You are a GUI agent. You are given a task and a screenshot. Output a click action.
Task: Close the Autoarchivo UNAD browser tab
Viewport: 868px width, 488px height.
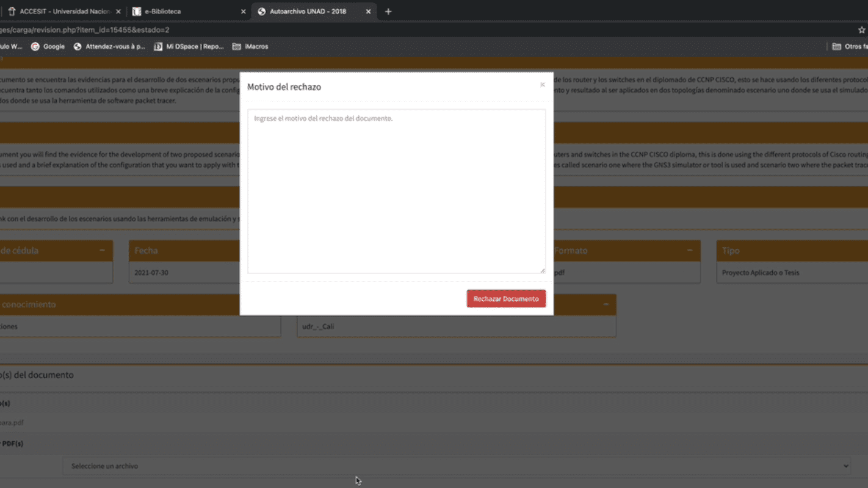point(368,12)
